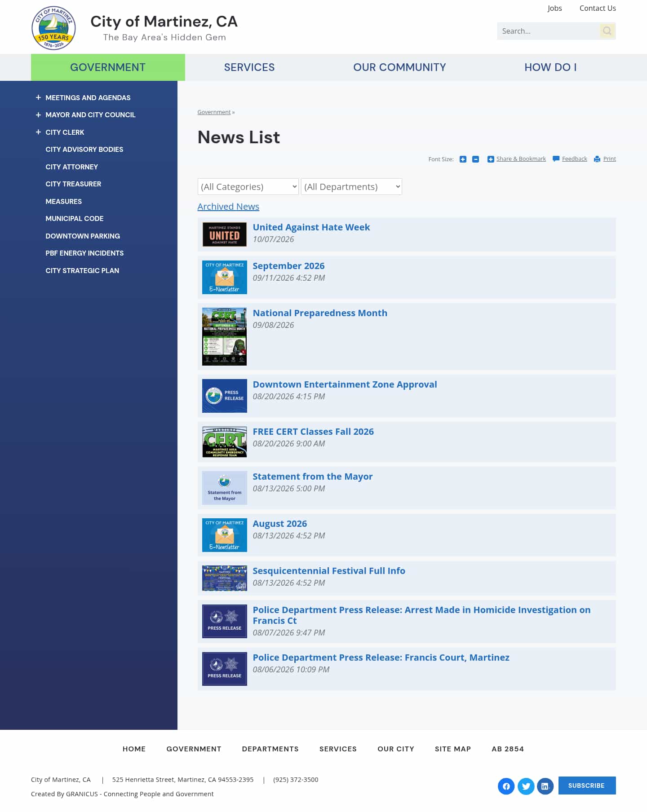The image size is (647, 812).
Task: Click the Feedback speech bubble icon
Action: click(x=556, y=159)
